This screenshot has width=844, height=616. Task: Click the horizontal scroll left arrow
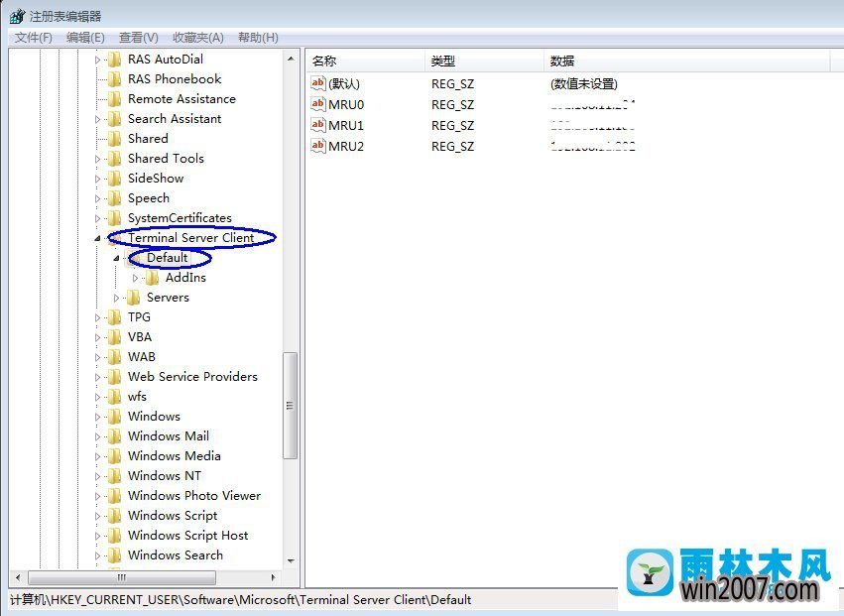tap(18, 577)
